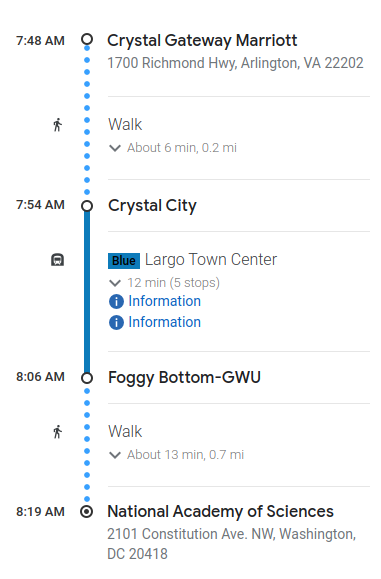Click the first blue info circle icon
Screen dimensions: 381x579
116,302
